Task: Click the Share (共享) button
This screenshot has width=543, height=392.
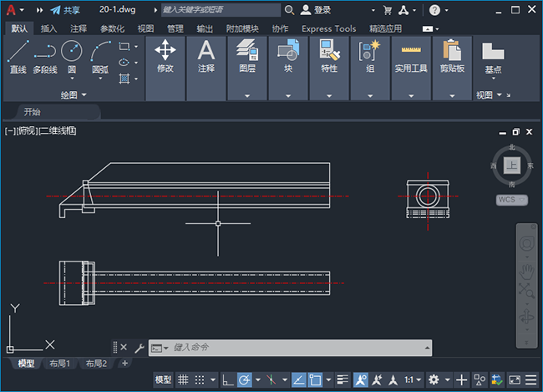Action: click(64, 10)
